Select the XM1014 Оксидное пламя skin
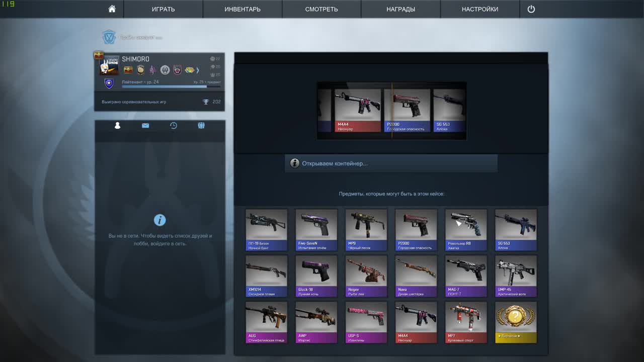Viewport: 644px width, 362px height. [x=267, y=276]
